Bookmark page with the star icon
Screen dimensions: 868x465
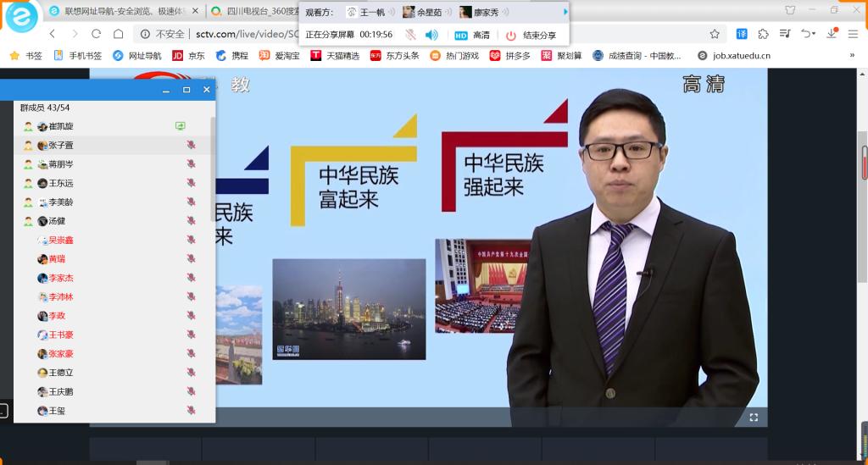pos(715,34)
